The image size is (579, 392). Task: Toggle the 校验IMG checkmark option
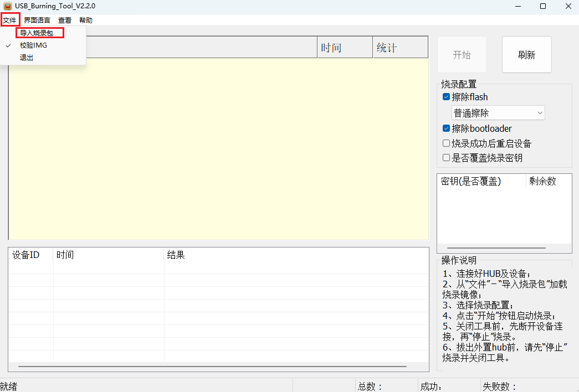34,45
